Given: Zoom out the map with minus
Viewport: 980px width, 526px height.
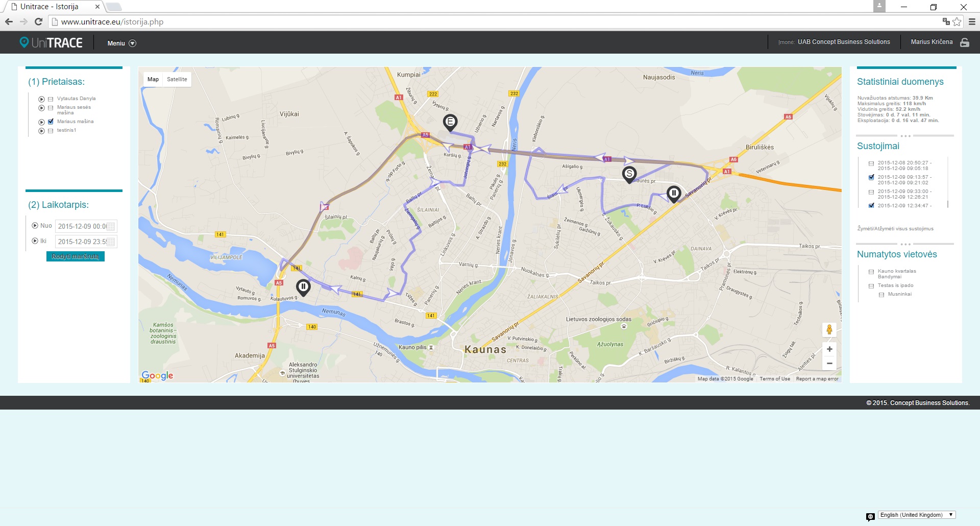Looking at the screenshot, I should pyautogui.click(x=829, y=363).
